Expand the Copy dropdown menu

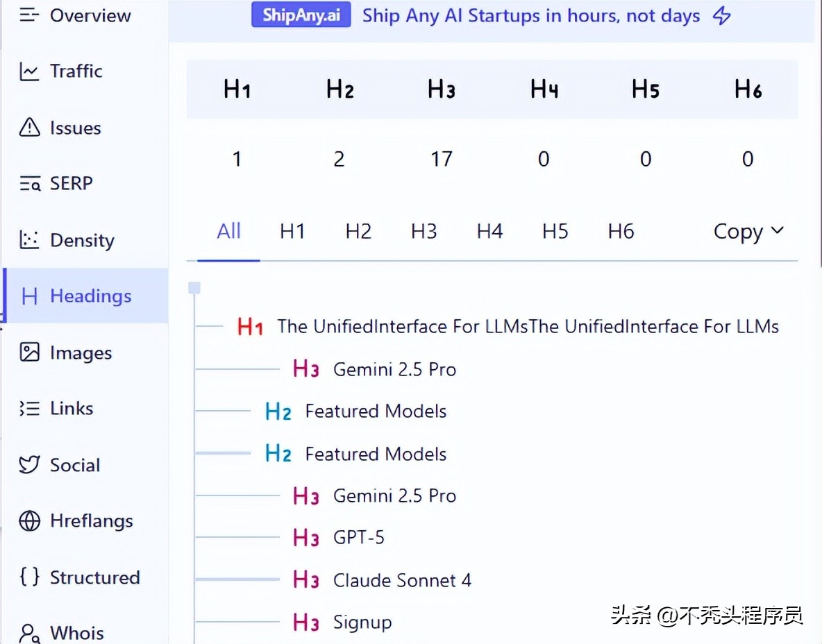point(748,232)
